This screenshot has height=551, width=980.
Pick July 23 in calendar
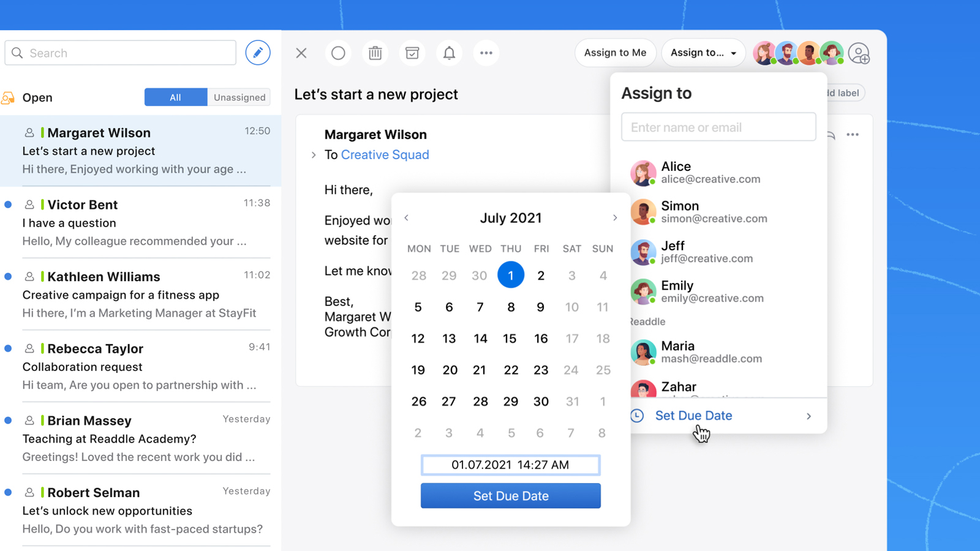point(541,370)
